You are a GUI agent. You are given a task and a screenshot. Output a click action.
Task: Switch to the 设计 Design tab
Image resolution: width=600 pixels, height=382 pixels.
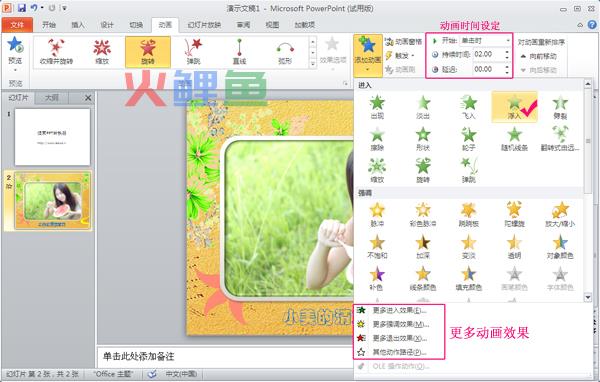107,25
